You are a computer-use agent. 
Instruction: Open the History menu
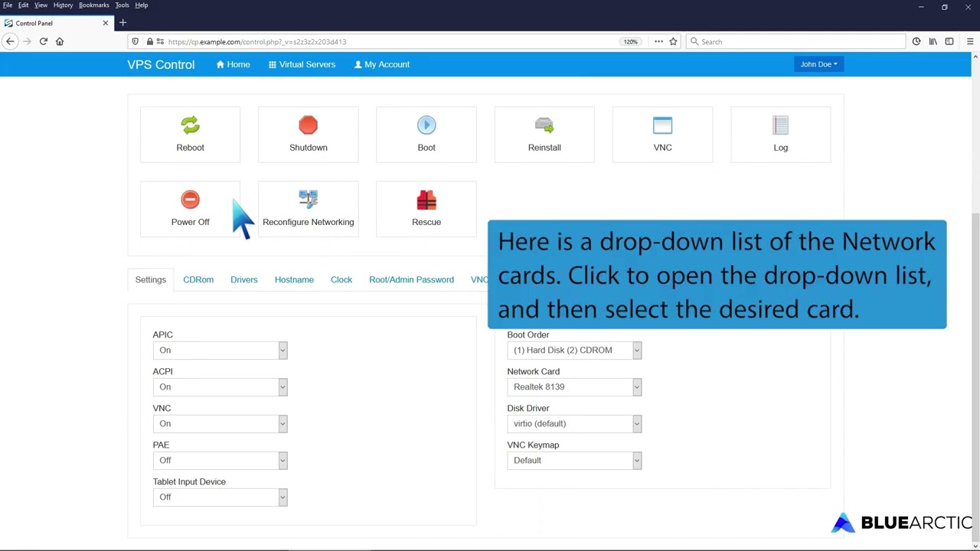point(63,5)
